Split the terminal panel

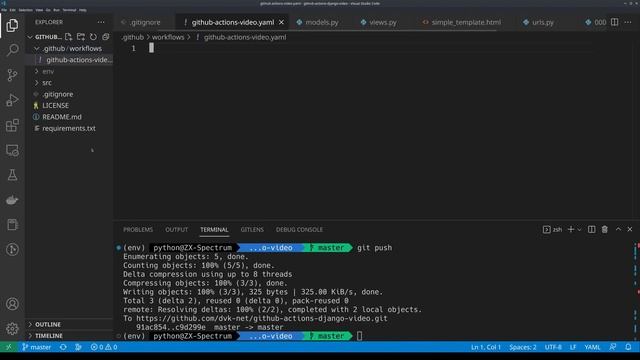(591, 229)
